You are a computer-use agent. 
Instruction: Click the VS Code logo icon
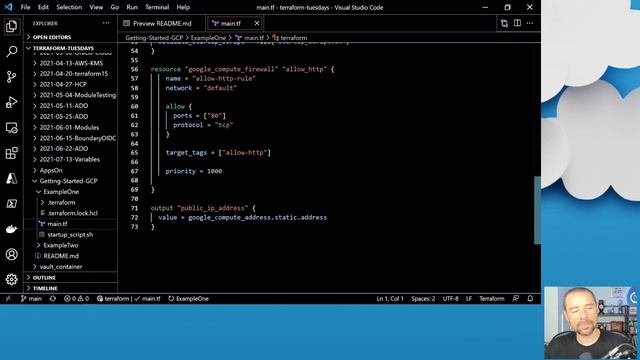pos(8,7)
